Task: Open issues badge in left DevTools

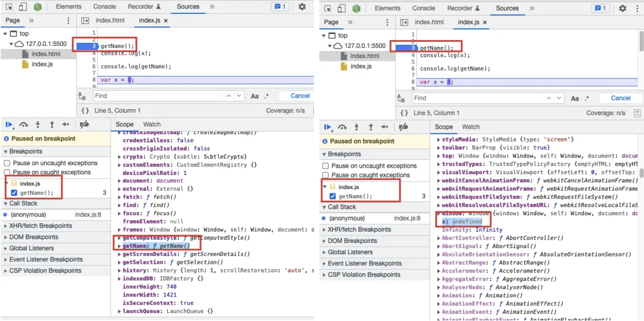Action: (x=280, y=6)
